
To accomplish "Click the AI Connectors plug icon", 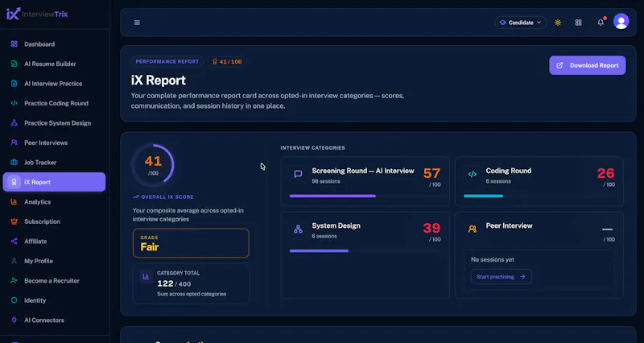I will pos(14,320).
